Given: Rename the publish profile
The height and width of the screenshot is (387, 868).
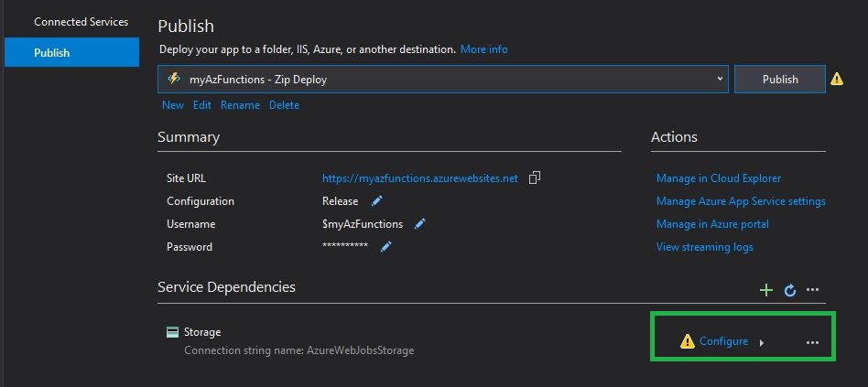Looking at the screenshot, I should click(x=240, y=105).
